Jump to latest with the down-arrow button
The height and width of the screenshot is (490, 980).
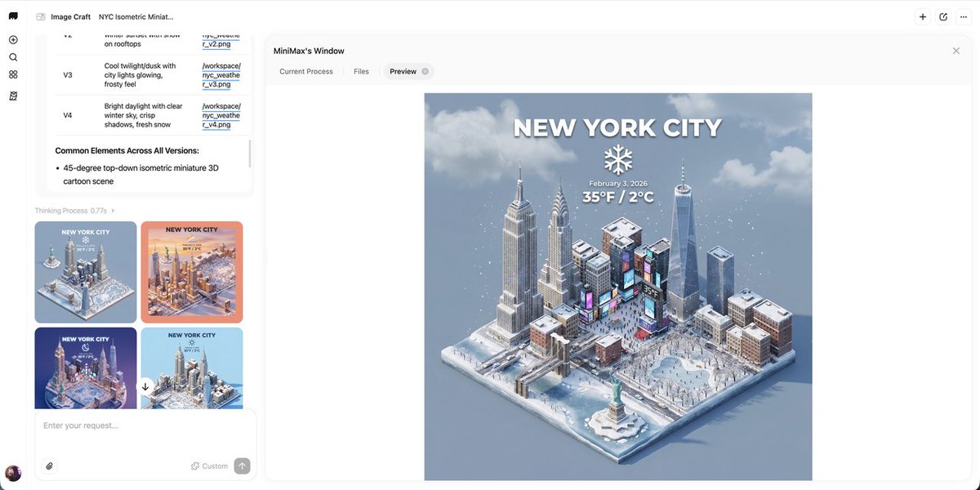tap(146, 386)
